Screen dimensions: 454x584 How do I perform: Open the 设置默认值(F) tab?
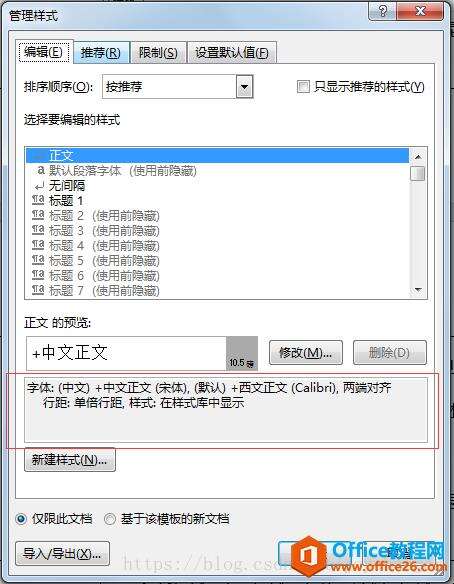[x=232, y=53]
